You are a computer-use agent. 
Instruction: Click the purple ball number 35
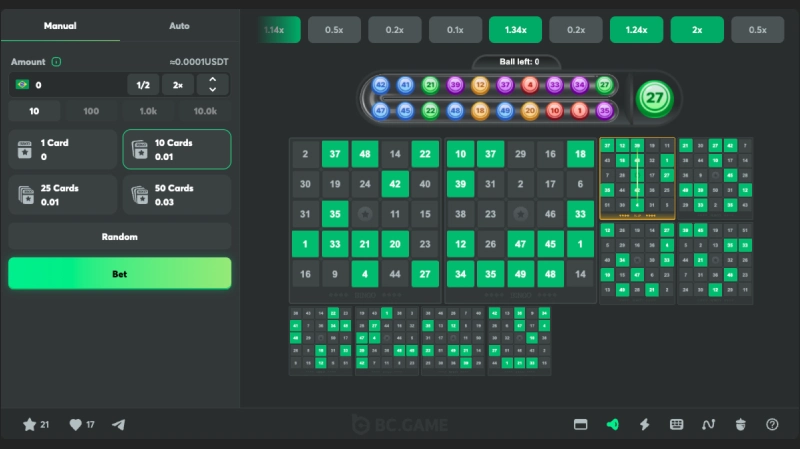604,110
